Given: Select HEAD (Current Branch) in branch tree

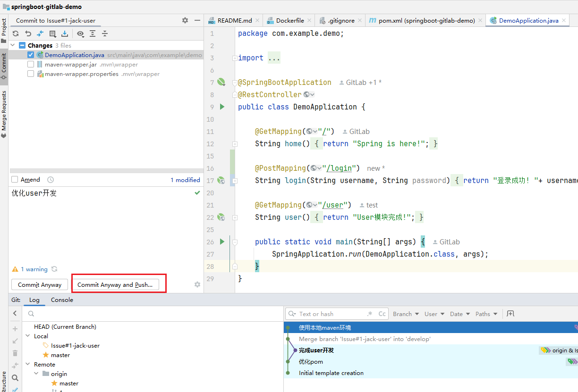Looking at the screenshot, I should (x=65, y=326).
